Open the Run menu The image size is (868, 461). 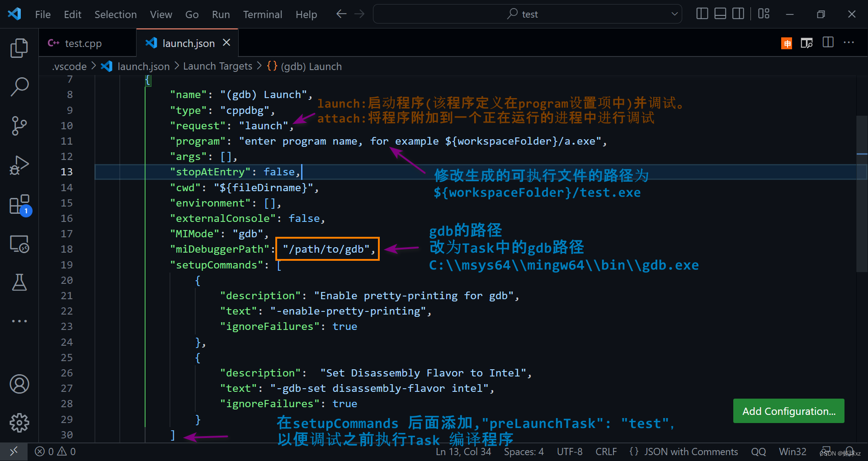[221, 14]
